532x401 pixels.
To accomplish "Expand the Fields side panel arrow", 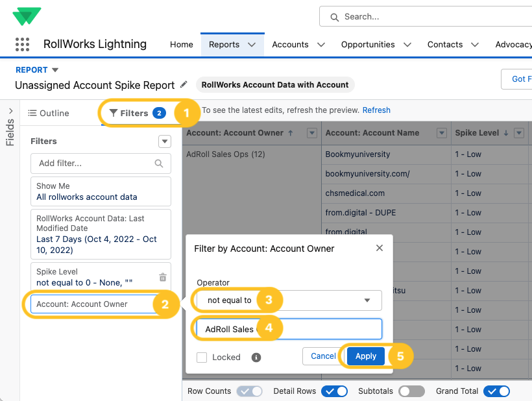I will (x=10, y=110).
